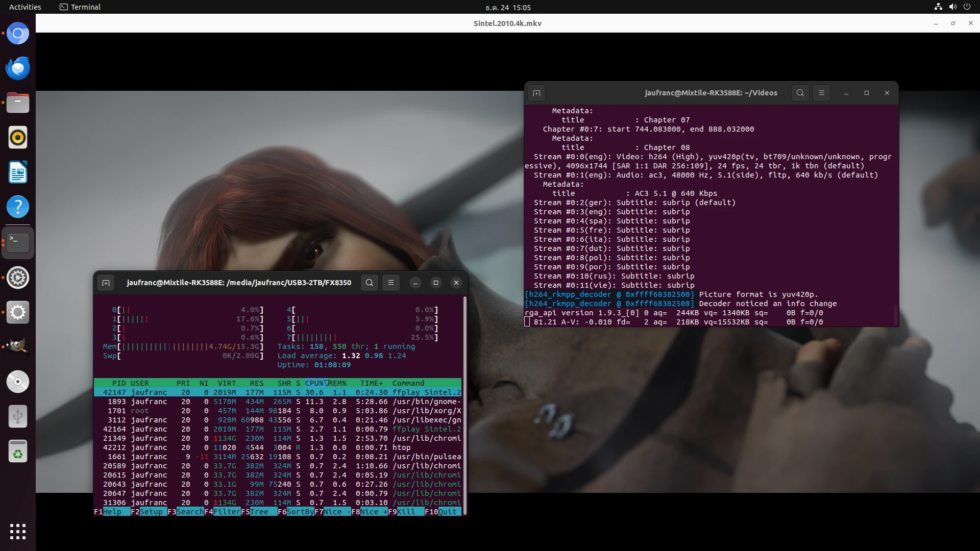This screenshot has height=551, width=980.
Task: Open hamburger menu in htop terminal
Action: (391, 283)
